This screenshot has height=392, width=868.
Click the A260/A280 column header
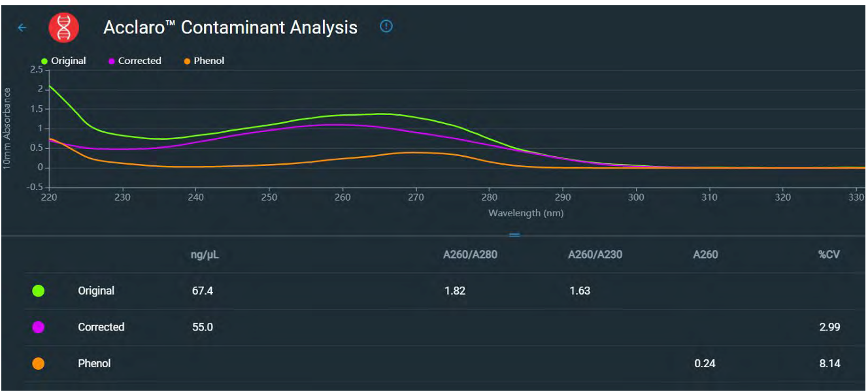click(470, 255)
